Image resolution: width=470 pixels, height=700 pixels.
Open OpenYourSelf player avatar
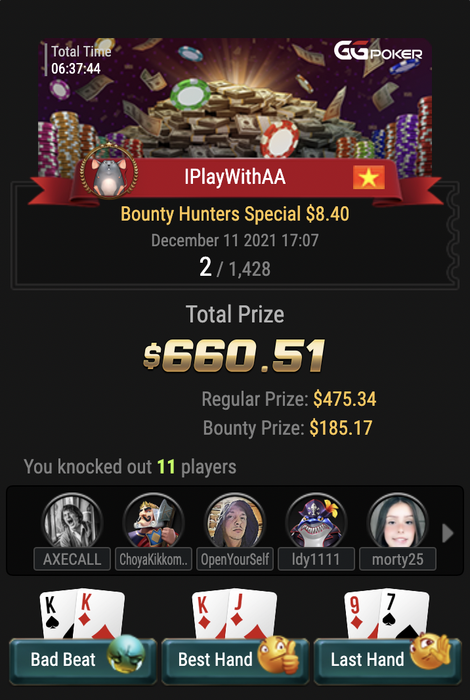(235, 521)
